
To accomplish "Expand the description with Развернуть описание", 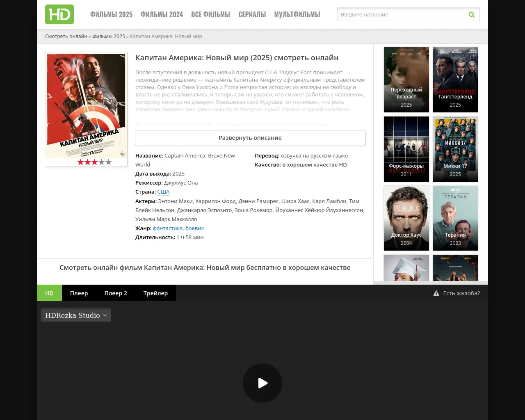I will pyautogui.click(x=250, y=138).
